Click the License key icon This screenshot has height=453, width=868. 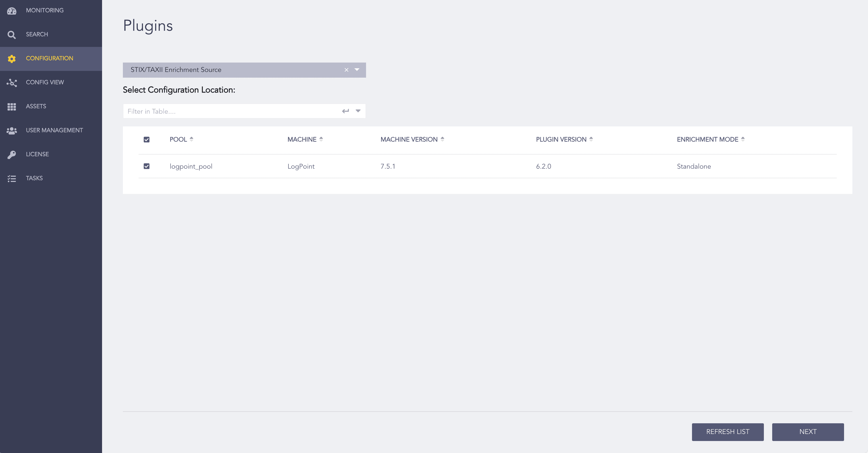pyautogui.click(x=12, y=155)
